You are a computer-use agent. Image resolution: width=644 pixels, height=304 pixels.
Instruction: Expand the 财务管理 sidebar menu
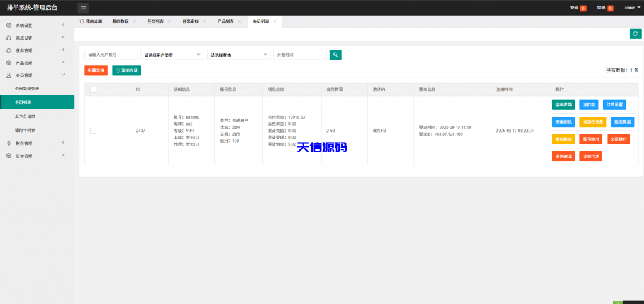(37, 143)
